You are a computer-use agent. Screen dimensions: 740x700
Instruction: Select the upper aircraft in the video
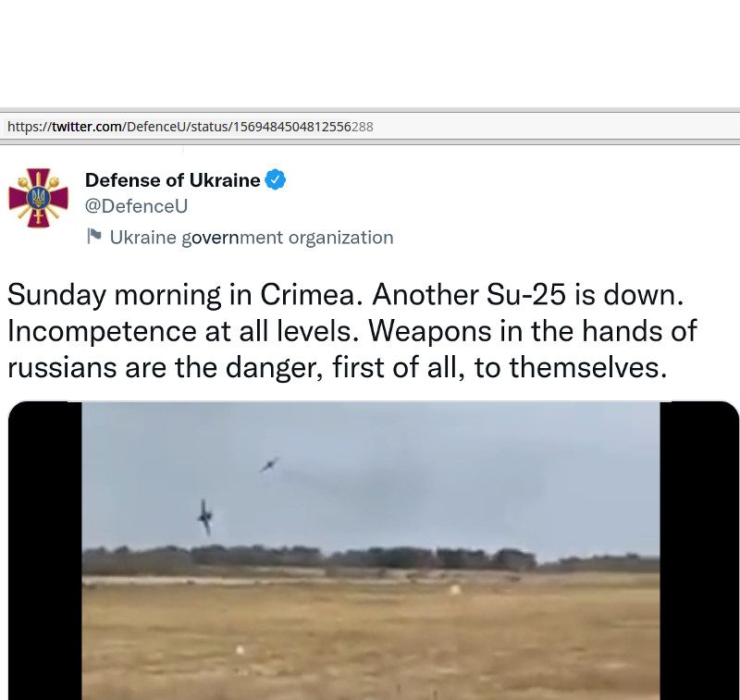coord(269,464)
